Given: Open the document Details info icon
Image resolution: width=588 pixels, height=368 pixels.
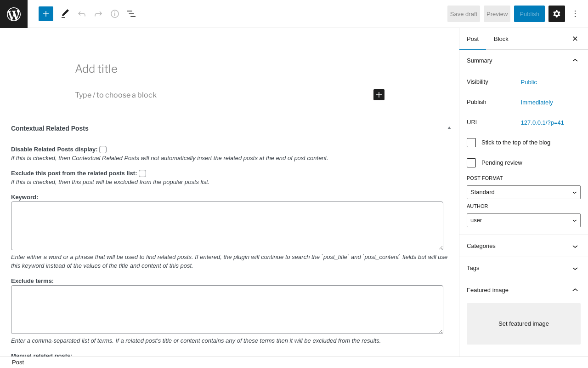Looking at the screenshot, I should tap(115, 14).
